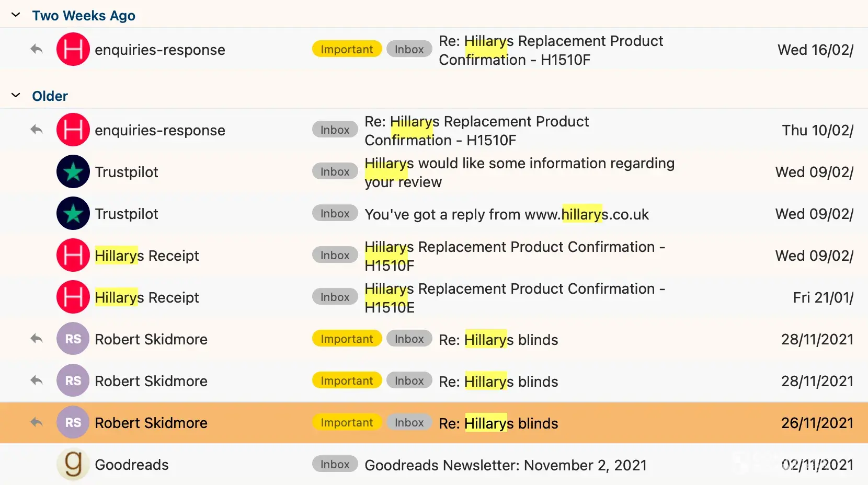This screenshot has height=485, width=868.
Task: Open the Trustpilot email about information regarding your review
Action: 519,172
